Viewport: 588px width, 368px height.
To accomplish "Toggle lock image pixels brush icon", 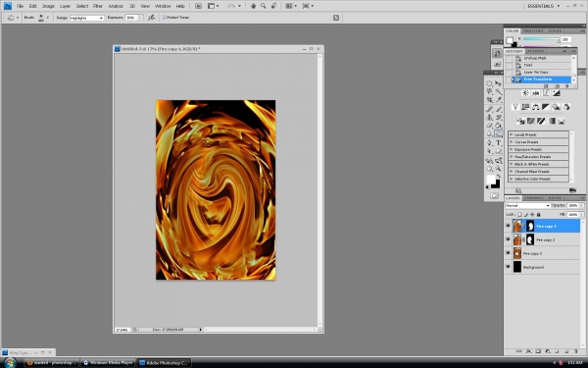I will coord(525,214).
